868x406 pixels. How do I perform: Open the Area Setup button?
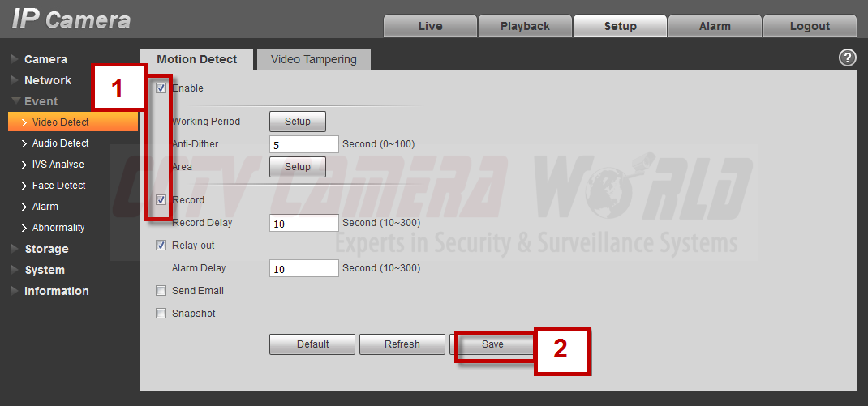(297, 166)
